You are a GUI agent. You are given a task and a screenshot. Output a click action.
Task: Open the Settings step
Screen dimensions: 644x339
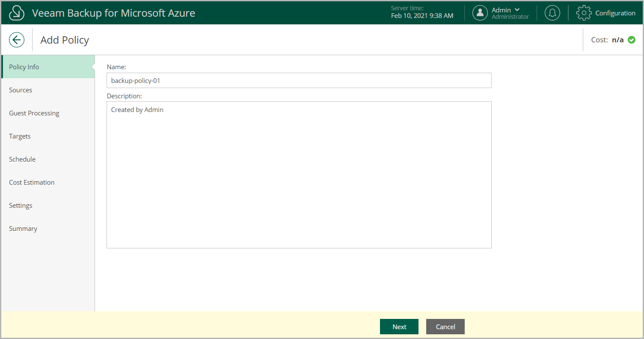pos(48,205)
